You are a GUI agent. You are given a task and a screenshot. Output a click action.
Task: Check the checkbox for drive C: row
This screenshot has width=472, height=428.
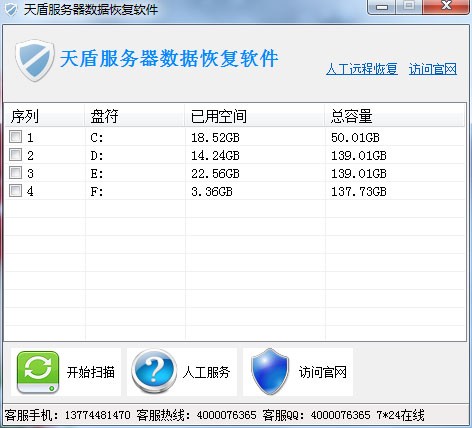pos(15,137)
